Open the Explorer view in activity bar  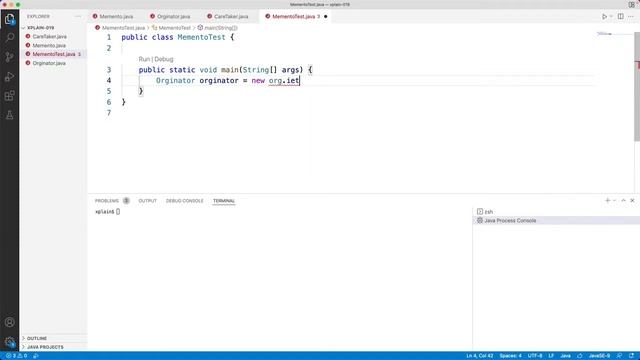click(x=9, y=19)
